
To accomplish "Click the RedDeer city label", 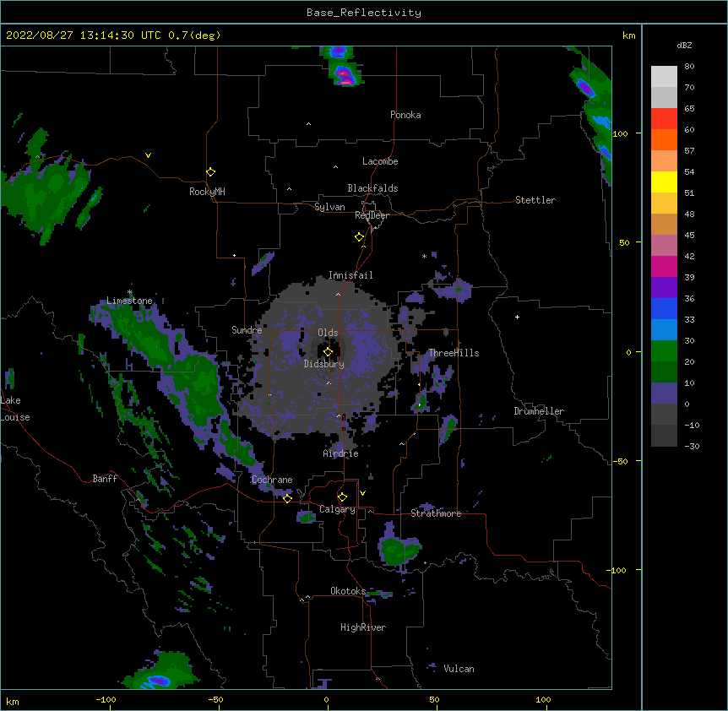I will tap(372, 215).
